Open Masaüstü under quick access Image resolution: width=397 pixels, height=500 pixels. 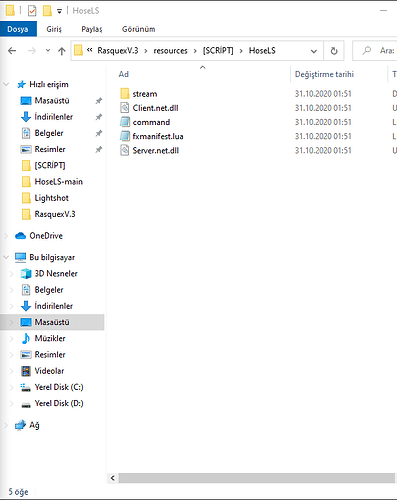pyautogui.click(x=52, y=100)
